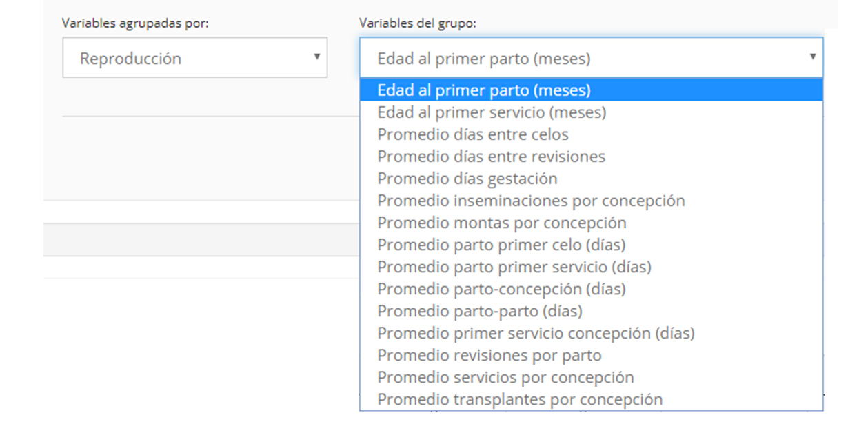
Task: Select Edad al primer servicio (meses)
Action: (x=591, y=112)
